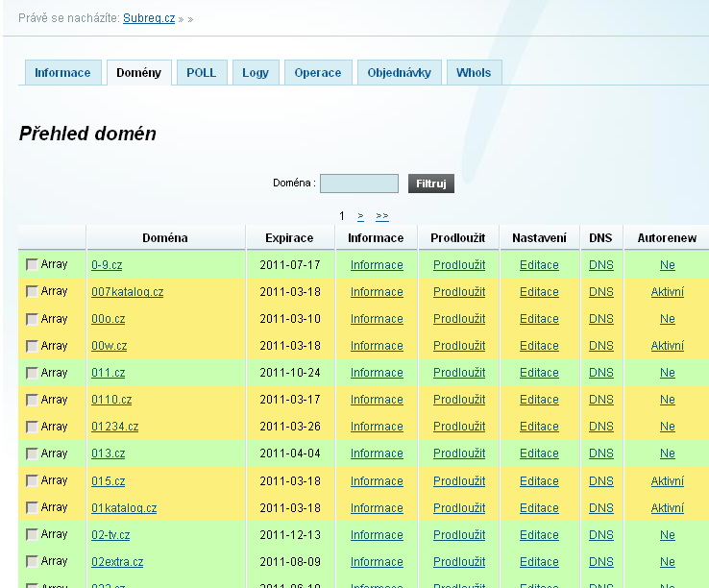709x588 pixels.
Task: Open the POLL tab
Action: point(202,73)
